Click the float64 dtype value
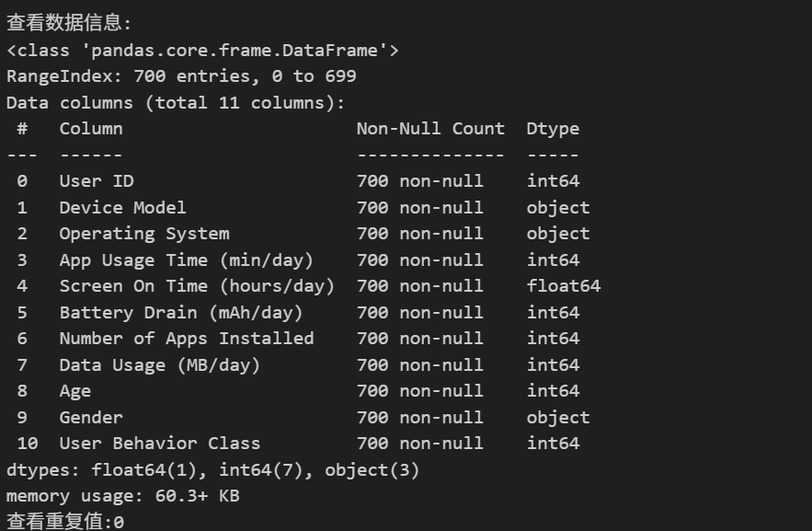Screen dimensions: 812x531 tap(564, 286)
